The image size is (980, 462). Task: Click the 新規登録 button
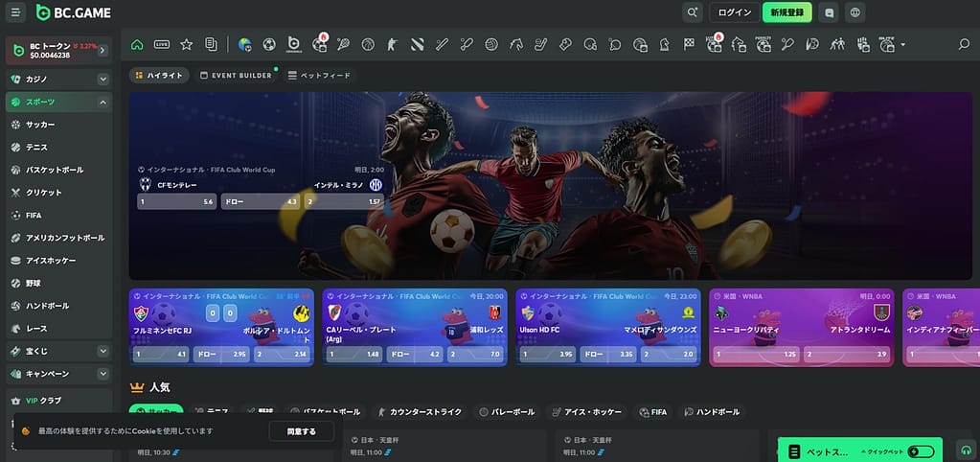click(786, 12)
